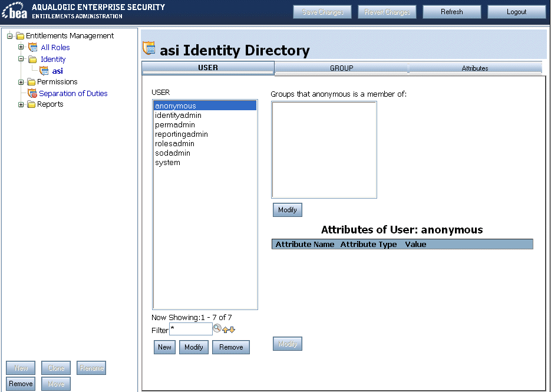The height and width of the screenshot is (392, 551).
Task: Select user permadmin
Action: 205,125
